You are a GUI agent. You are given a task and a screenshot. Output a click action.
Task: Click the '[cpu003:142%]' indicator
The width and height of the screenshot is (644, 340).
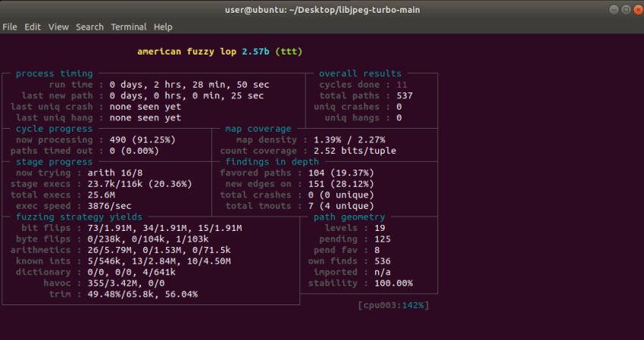tap(393, 305)
